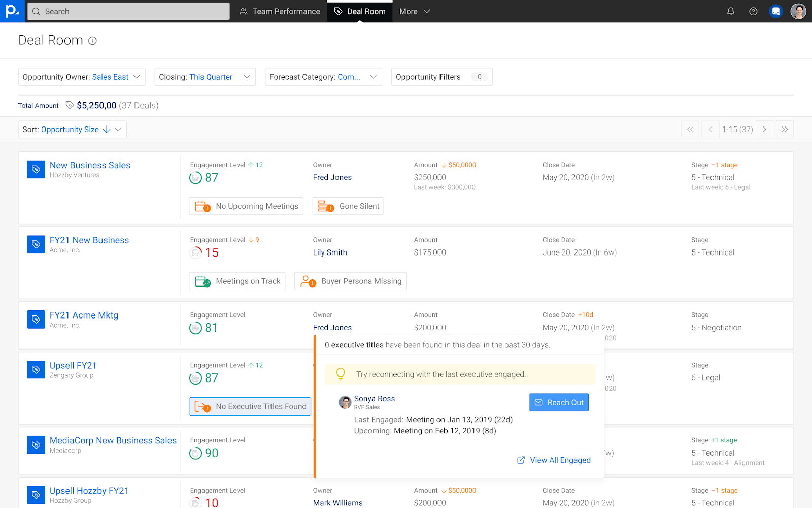The height and width of the screenshot is (508, 812).
Task: Click the Upsell FY21 deal tag icon
Action: click(36, 370)
